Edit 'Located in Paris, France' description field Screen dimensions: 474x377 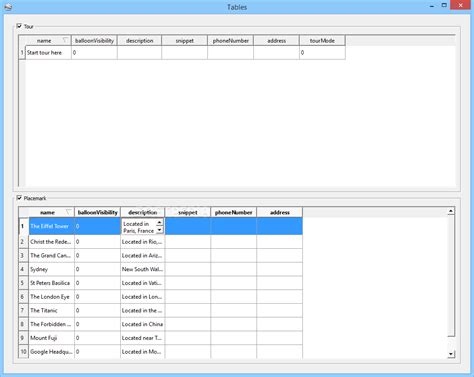pos(139,227)
